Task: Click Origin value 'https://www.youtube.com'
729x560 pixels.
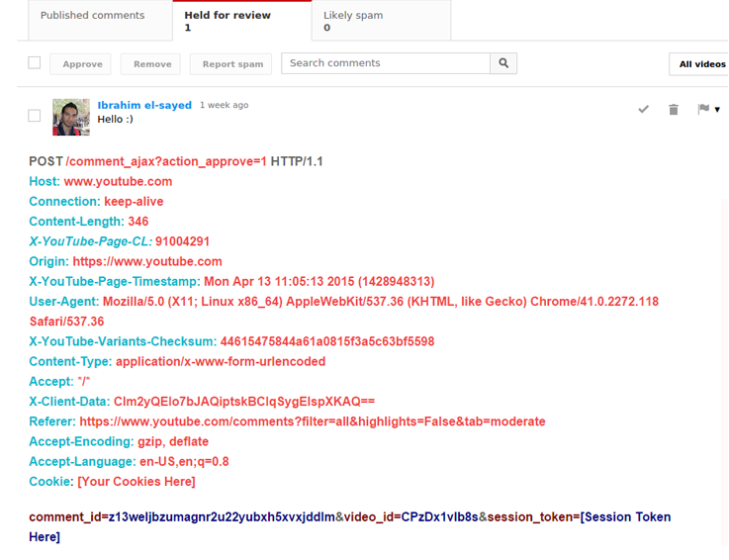Action: pyautogui.click(x=147, y=261)
